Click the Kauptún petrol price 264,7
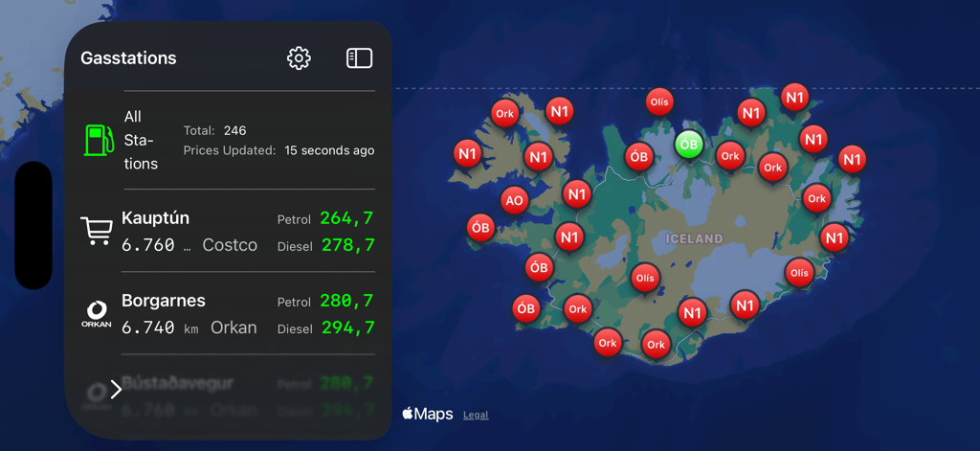This screenshot has width=980, height=451. tap(346, 218)
